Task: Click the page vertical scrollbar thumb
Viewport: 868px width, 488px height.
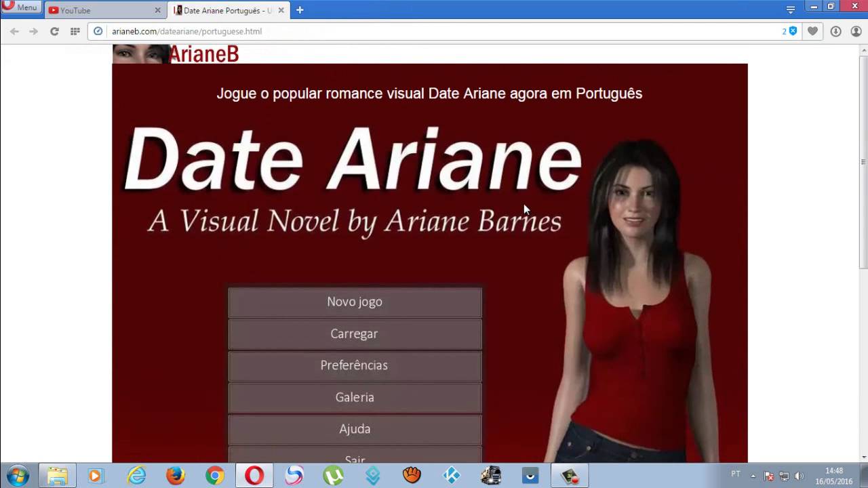Action: click(863, 161)
